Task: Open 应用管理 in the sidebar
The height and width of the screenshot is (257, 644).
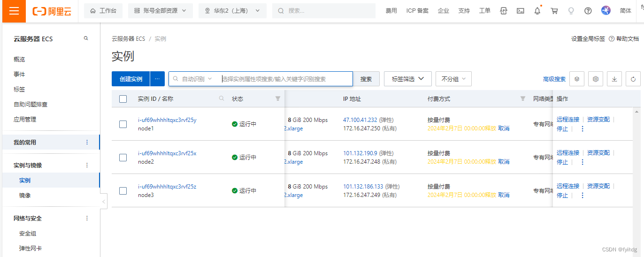Action: pyautogui.click(x=25, y=119)
